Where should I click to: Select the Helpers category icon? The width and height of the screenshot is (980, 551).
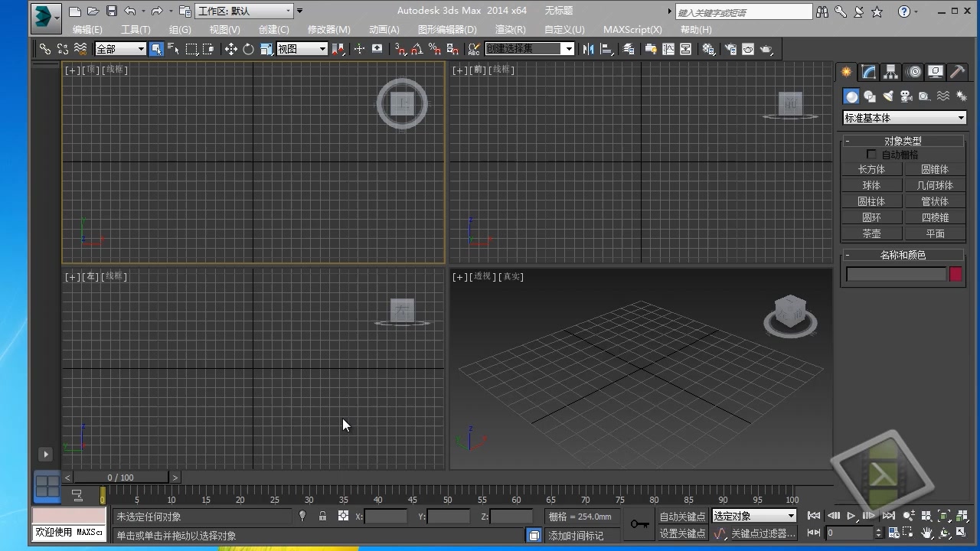coord(925,96)
